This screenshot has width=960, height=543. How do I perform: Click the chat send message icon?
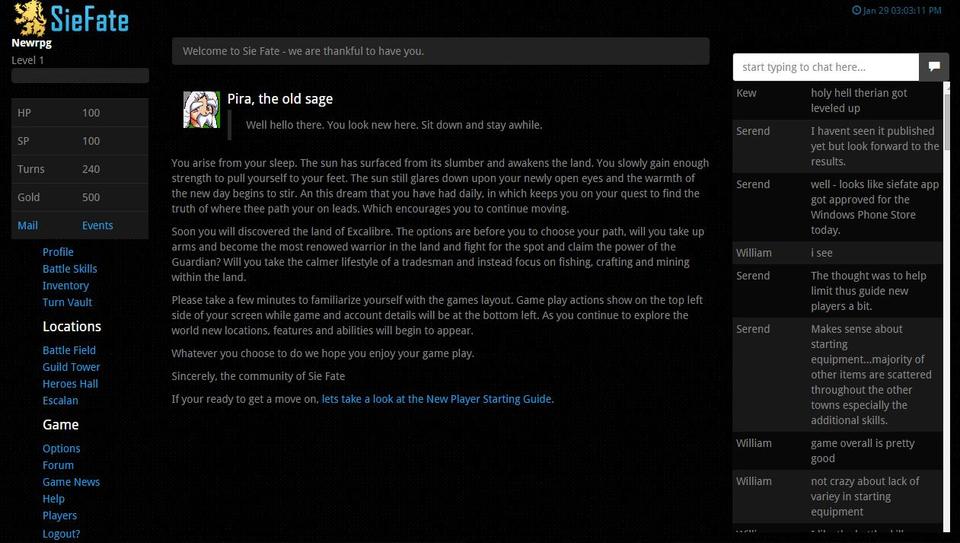pos(934,67)
